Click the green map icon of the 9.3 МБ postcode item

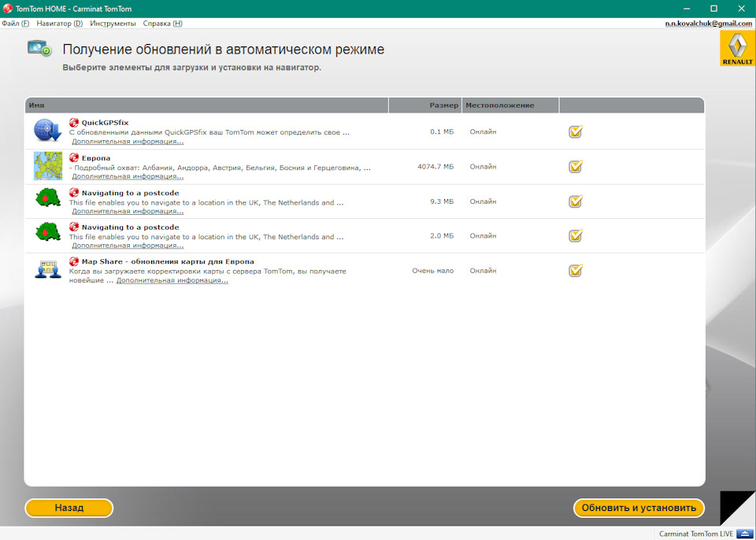coord(48,198)
